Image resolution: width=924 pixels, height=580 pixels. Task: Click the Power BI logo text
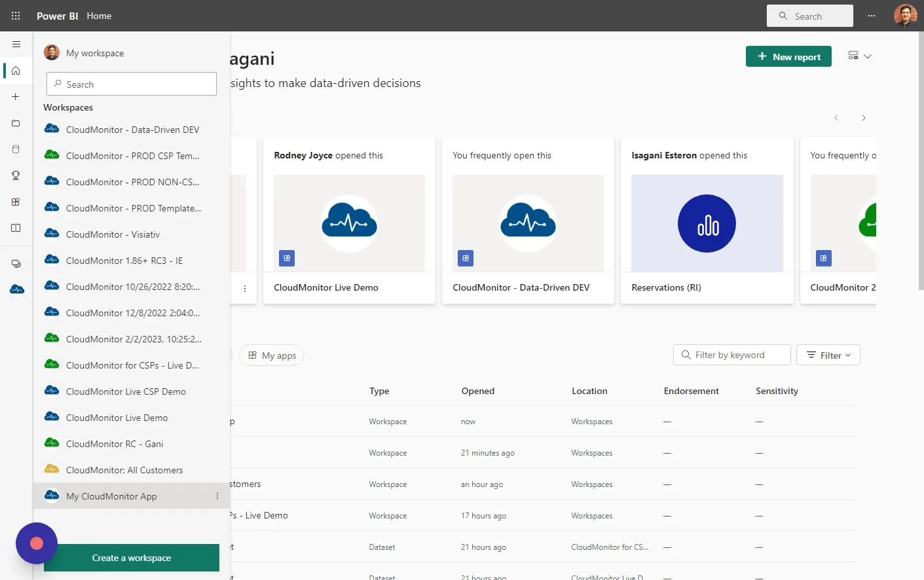pyautogui.click(x=58, y=16)
